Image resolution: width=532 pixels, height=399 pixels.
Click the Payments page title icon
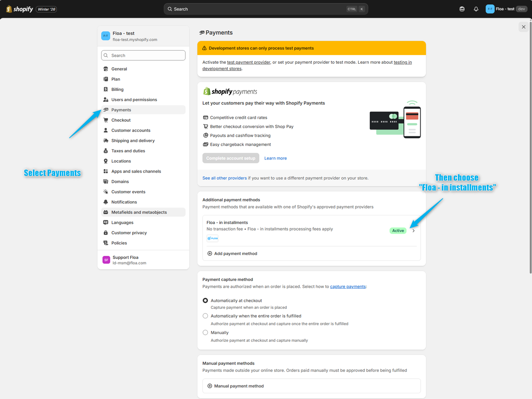202,32
